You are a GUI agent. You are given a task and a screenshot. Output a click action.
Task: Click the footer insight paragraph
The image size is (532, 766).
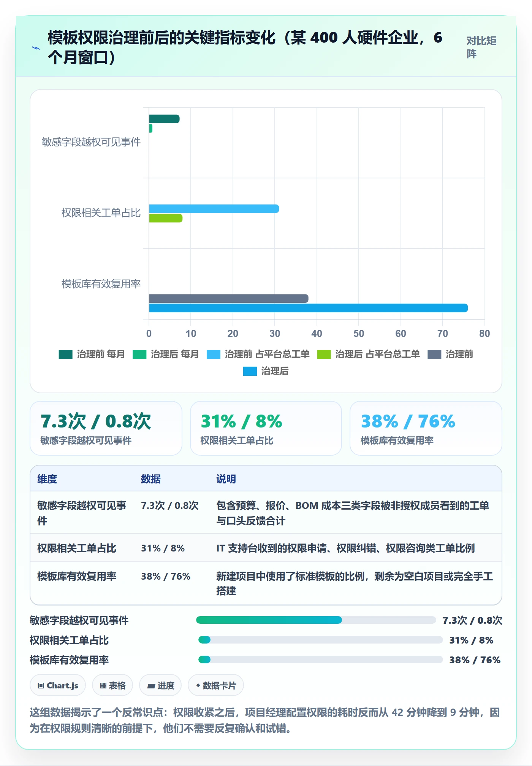pos(265,720)
